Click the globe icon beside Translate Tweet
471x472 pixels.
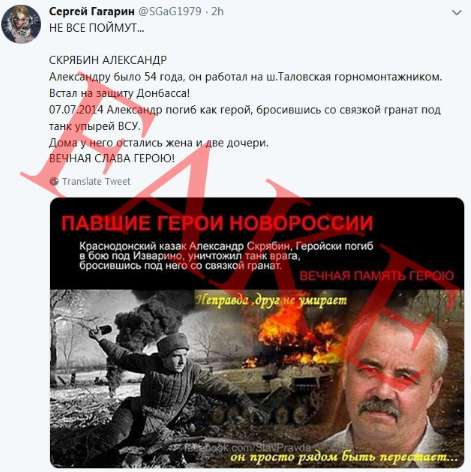[54, 182]
